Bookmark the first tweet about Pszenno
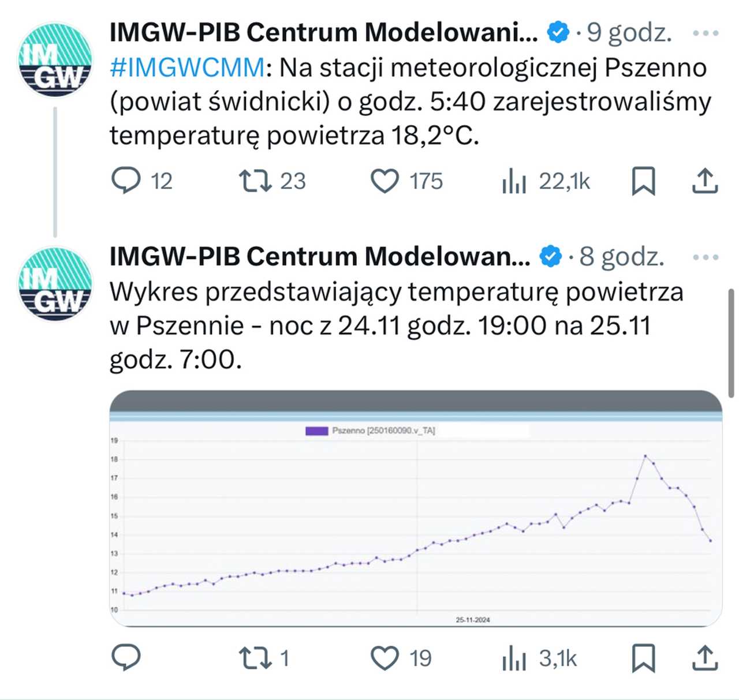 coord(643,181)
